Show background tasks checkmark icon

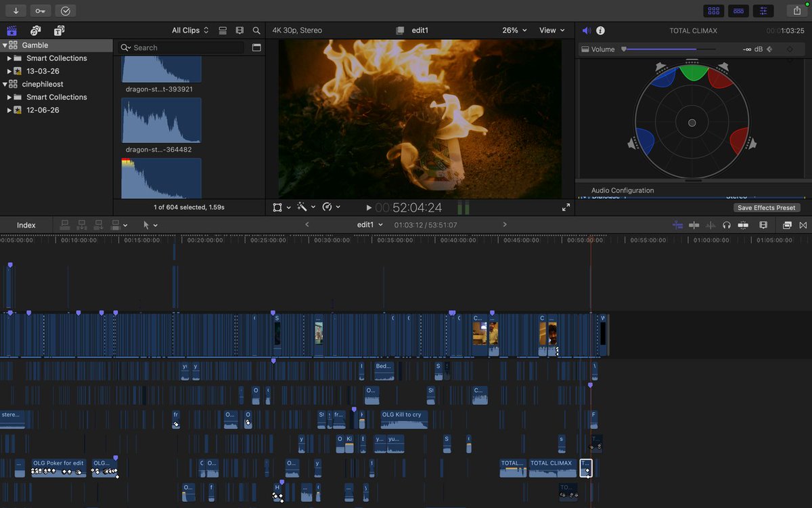click(x=65, y=11)
